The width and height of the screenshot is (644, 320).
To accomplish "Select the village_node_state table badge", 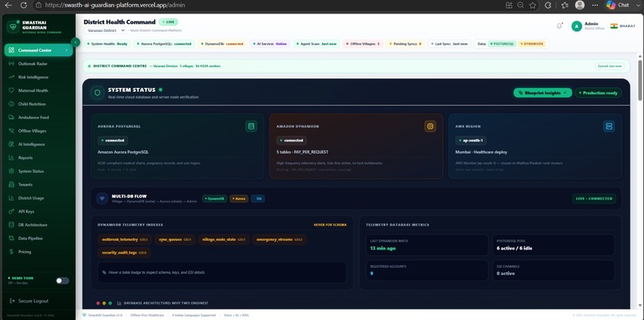I will click(x=224, y=239).
